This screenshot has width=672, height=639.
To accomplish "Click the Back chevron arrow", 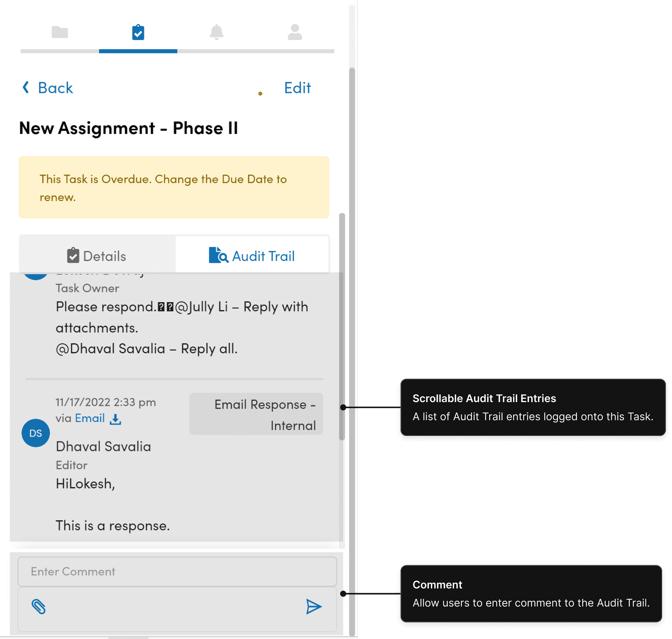I will tap(26, 88).
